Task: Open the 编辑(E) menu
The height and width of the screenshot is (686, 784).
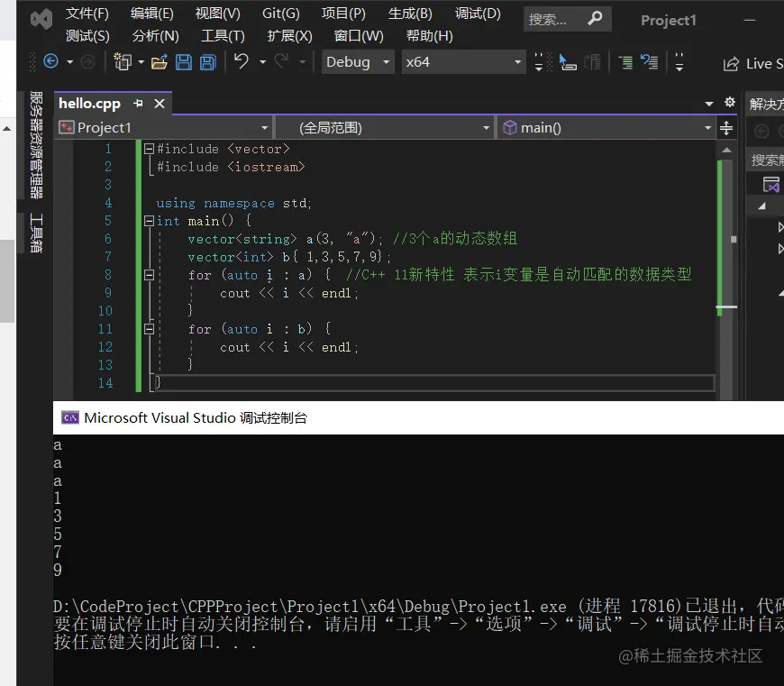Action: click(152, 13)
